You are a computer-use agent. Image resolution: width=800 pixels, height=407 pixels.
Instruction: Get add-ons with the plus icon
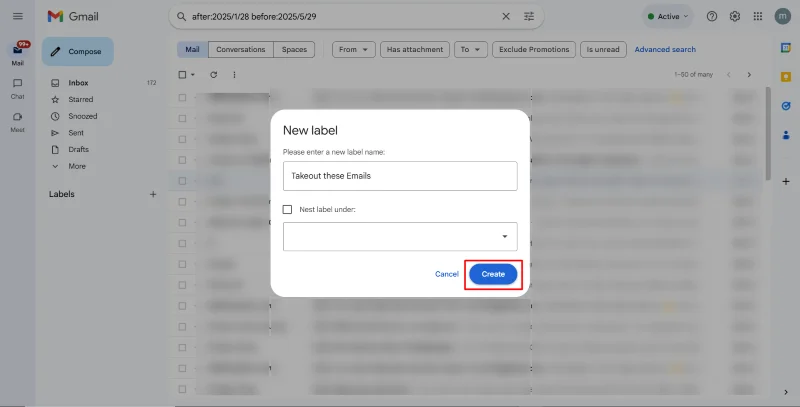point(786,182)
